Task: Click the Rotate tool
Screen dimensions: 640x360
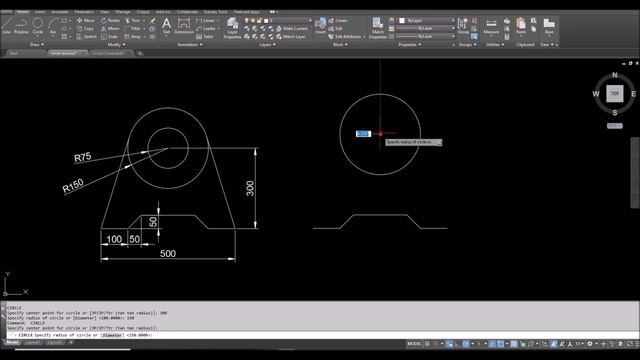Action: pyautogui.click(x=110, y=20)
